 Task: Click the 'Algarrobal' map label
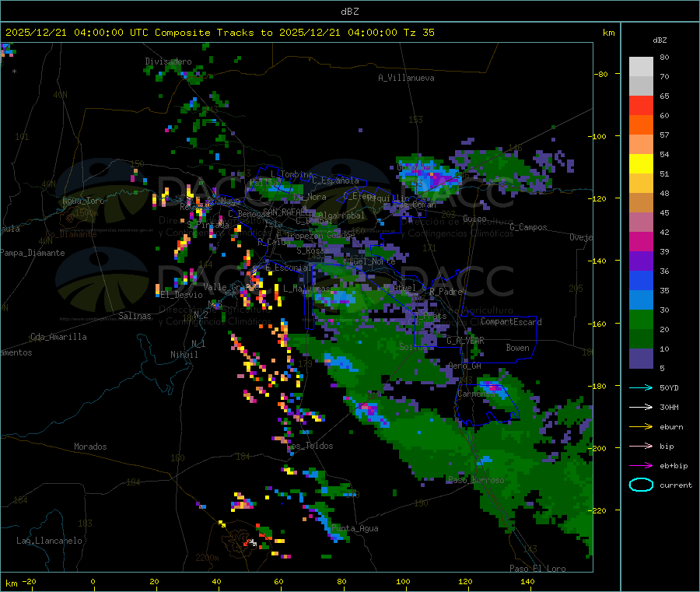[341, 215]
